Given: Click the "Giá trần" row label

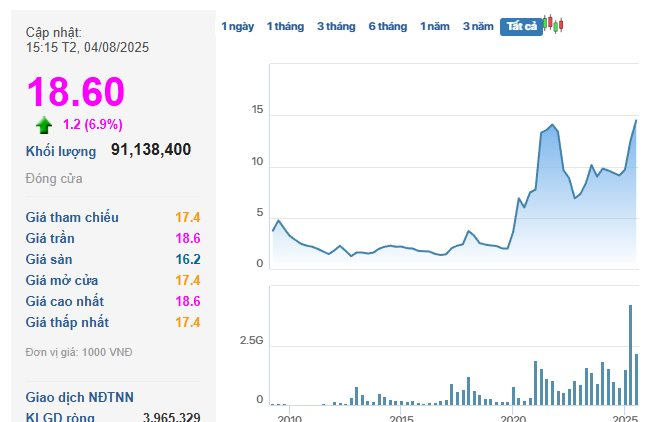Looking at the screenshot, I should (51, 238).
